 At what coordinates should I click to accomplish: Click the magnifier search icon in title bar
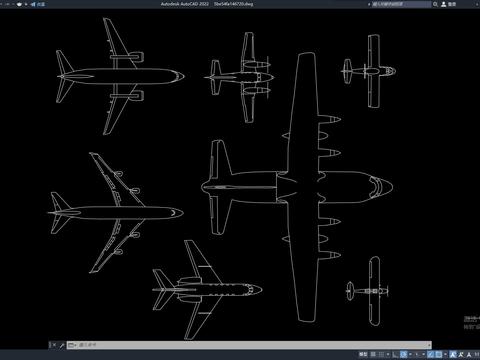(435, 4)
